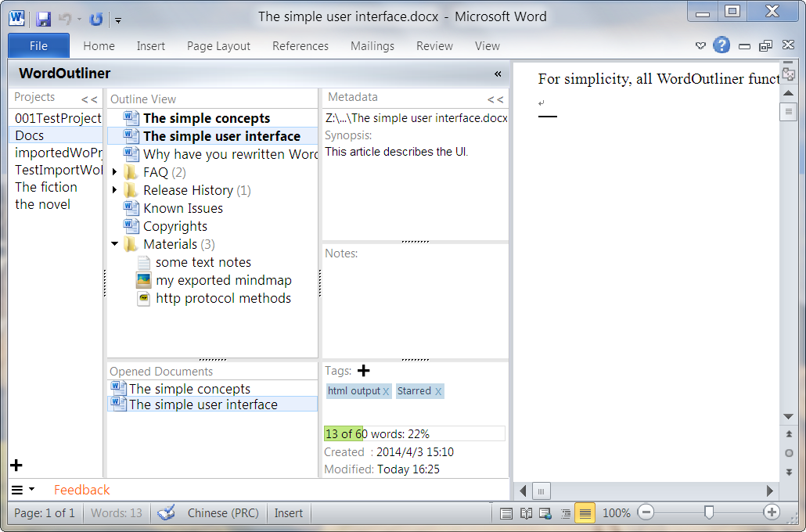Viewport: 806px width, 532px height.
Task: Click the 'http protocol methods' PDF icon
Action: tap(144, 298)
